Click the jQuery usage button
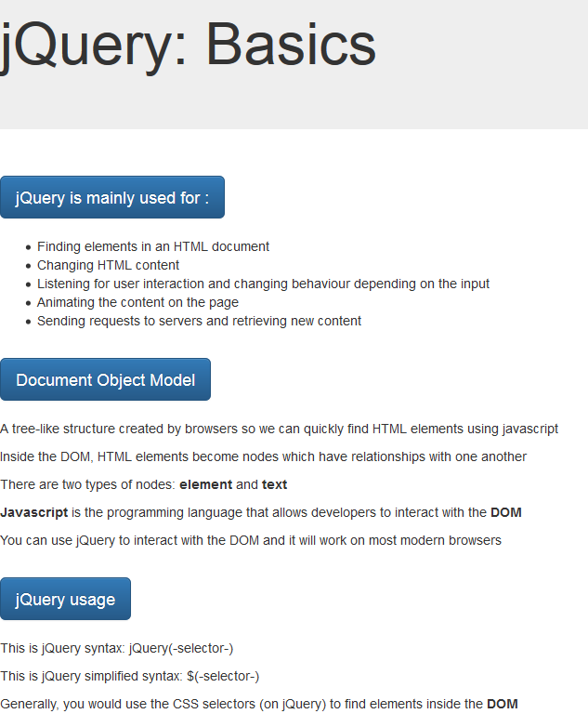588x727 pixels. point(65,599)
